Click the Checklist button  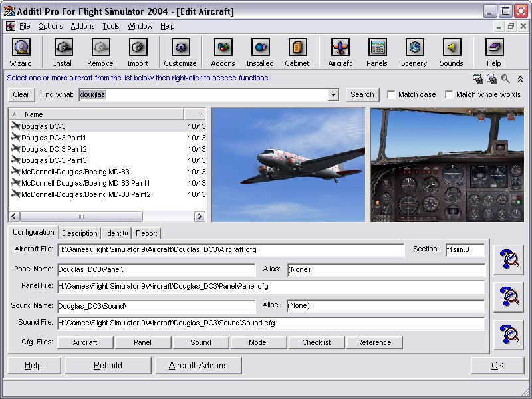click(x=317, y=342)
